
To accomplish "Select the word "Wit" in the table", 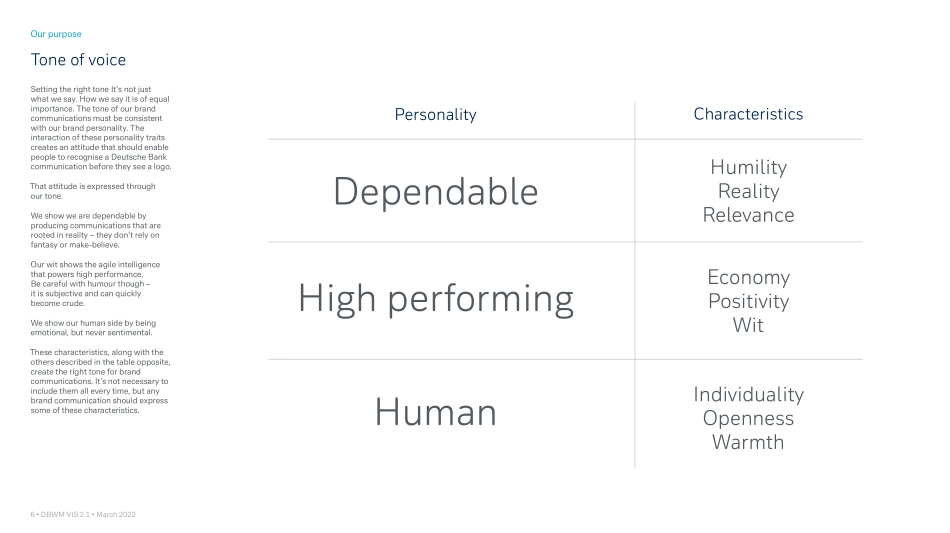I will [x=748, y=325].
